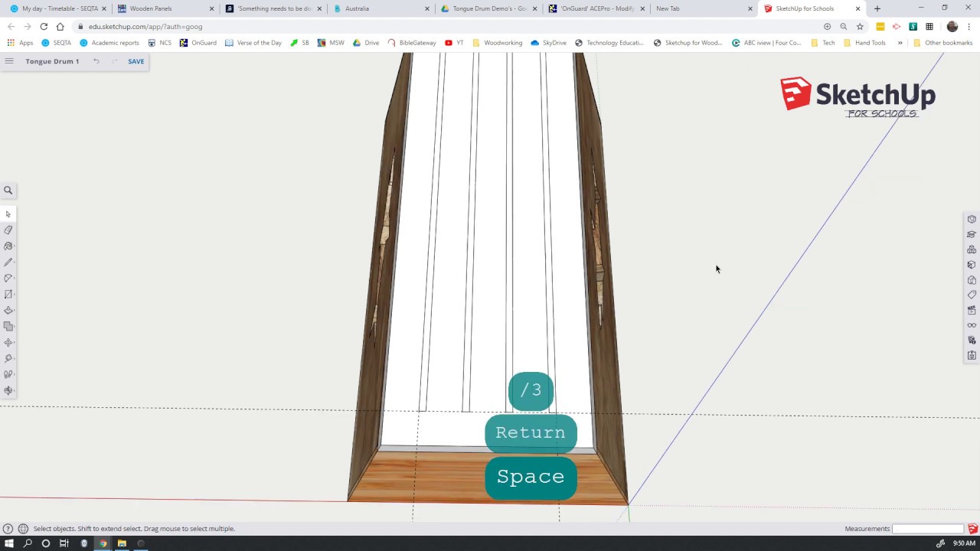Expand the Other bookmarks folder
Viewport: 980px width, 551px height.
point(942,43)
